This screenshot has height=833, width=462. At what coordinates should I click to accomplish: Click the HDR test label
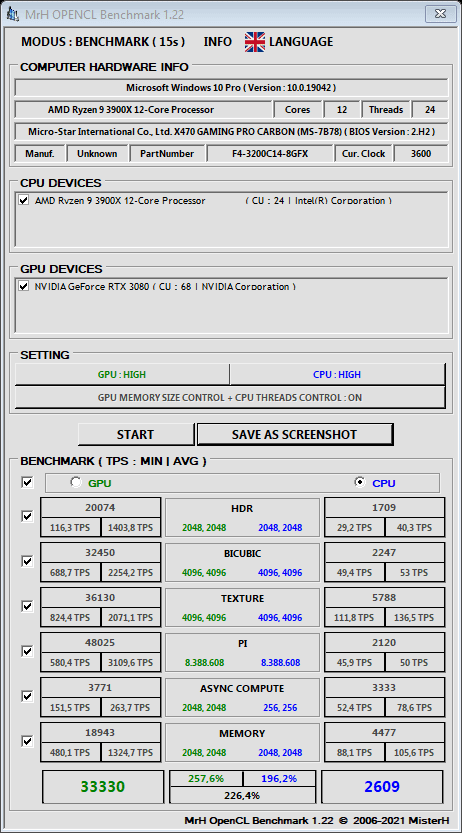(242, 508)
